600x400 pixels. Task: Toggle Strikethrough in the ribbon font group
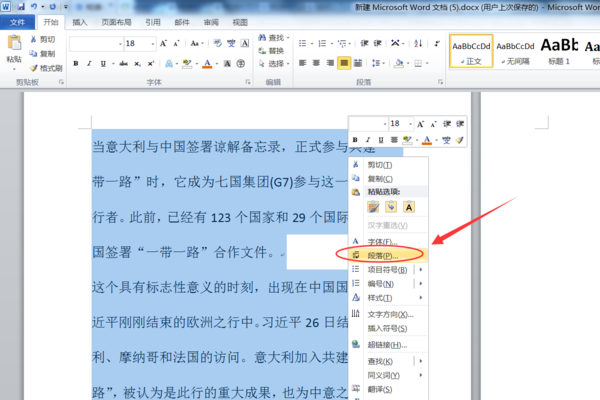(x=123, y=64)
